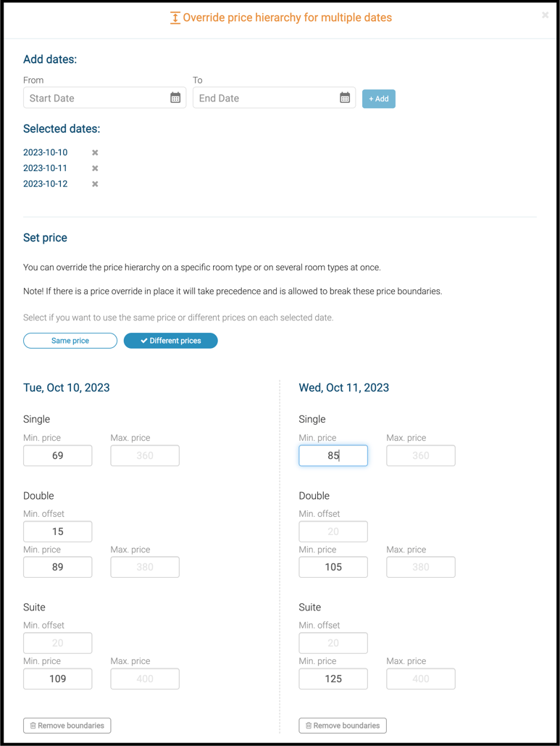
Task: Edit Single Max. price for Oct 10
Action: click(145, 456)
